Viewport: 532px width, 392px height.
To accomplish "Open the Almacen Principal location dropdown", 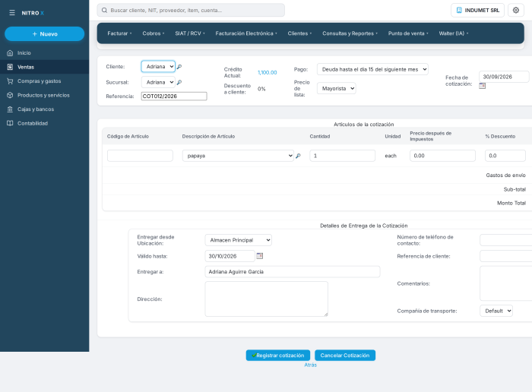I will point(238,240).
